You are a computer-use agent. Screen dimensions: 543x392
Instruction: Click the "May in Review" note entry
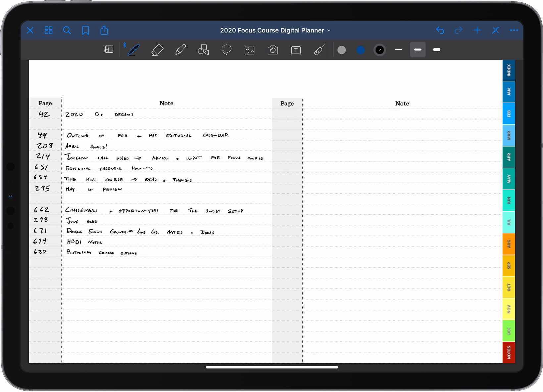coord(94,189)
